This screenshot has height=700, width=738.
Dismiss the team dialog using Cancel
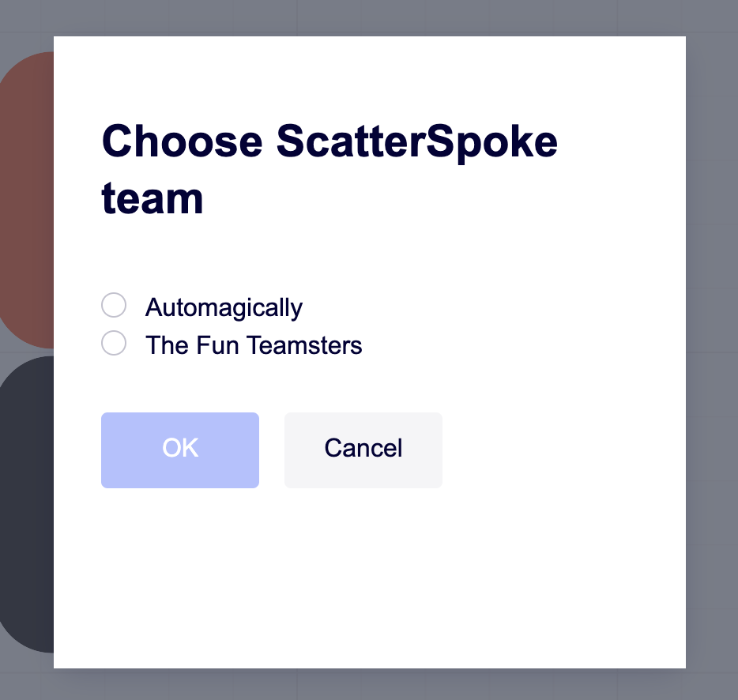(x=363, y=450)
